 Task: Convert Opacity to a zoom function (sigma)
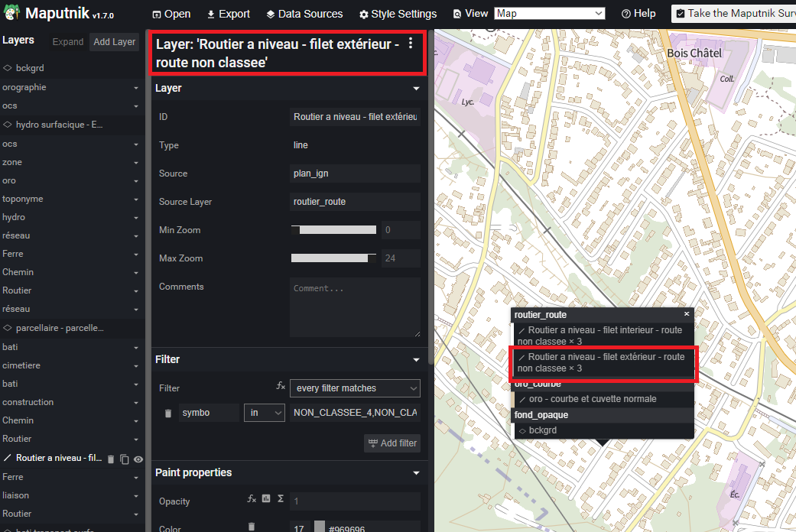[x=281, y=498]
